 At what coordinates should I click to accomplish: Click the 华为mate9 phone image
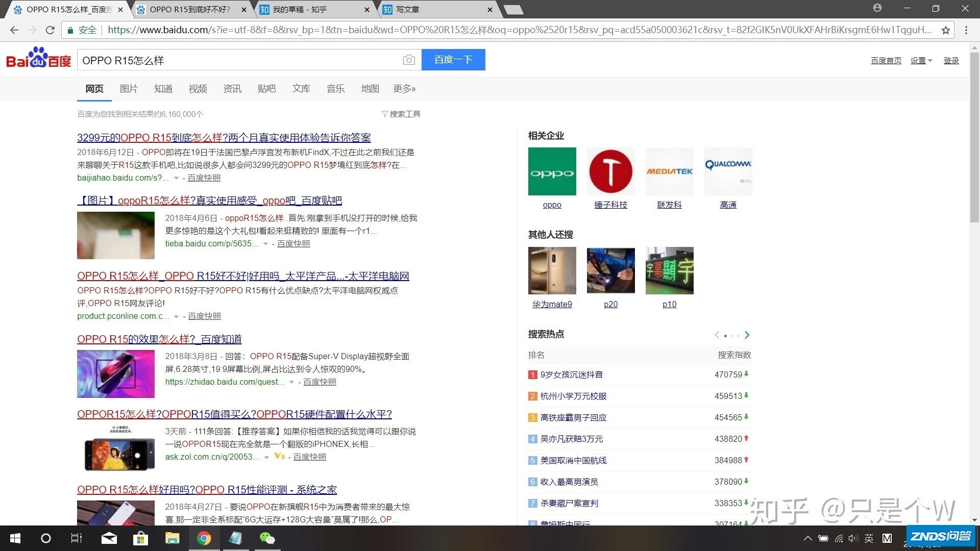pos(552,270)
